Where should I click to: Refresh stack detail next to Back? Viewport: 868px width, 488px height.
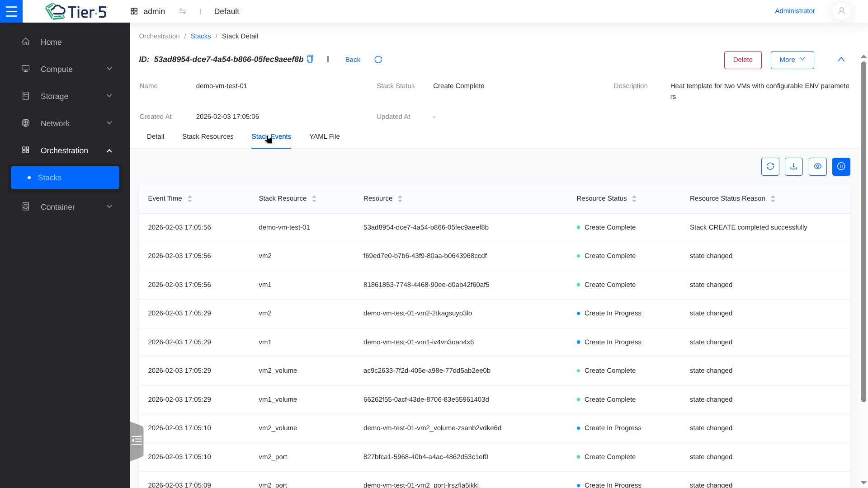(x=378, y=60)
